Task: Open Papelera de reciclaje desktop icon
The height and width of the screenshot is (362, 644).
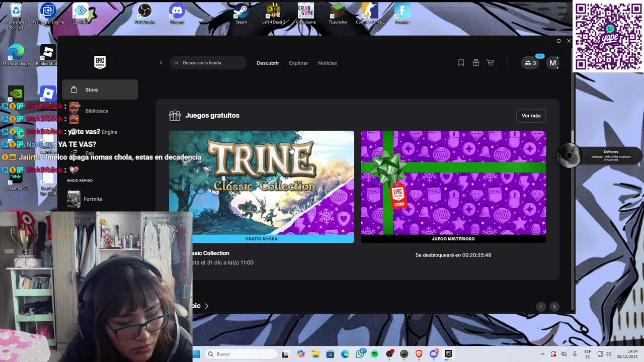Action: click(x=16, y=16)
